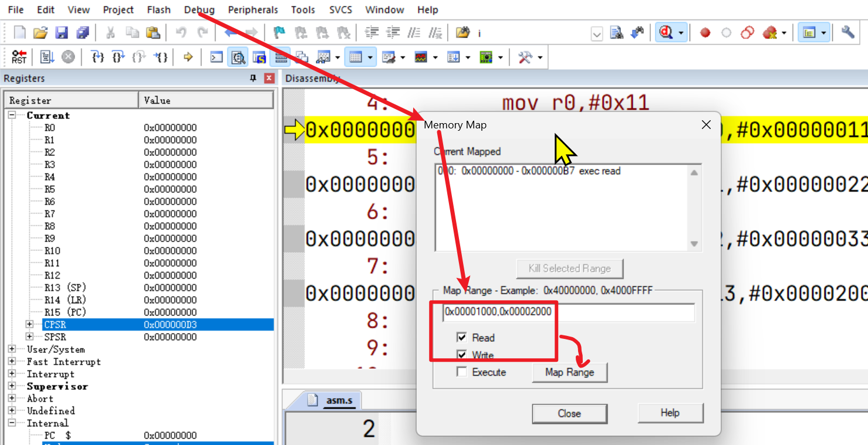This screenshot has height=445, width=868.
Task: Open the Flash menu
Action: point(159,9)
